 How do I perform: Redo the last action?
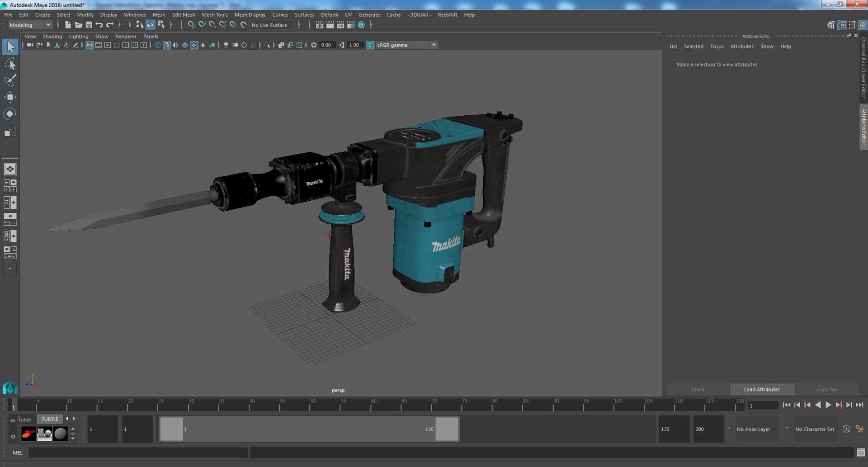point(110,25)
